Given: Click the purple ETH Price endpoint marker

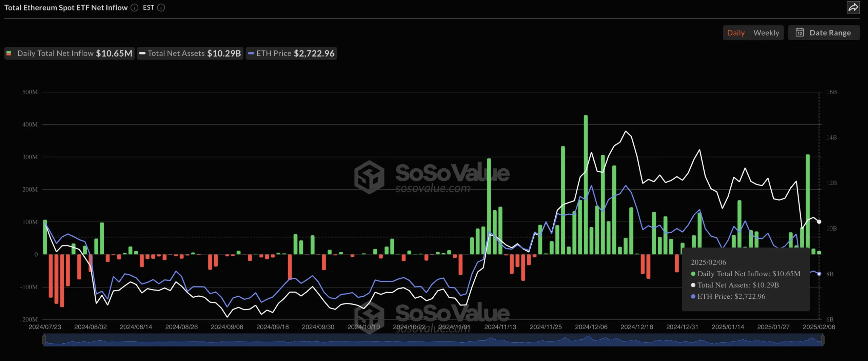Looking at the screenshot, I should pos(819,274).
